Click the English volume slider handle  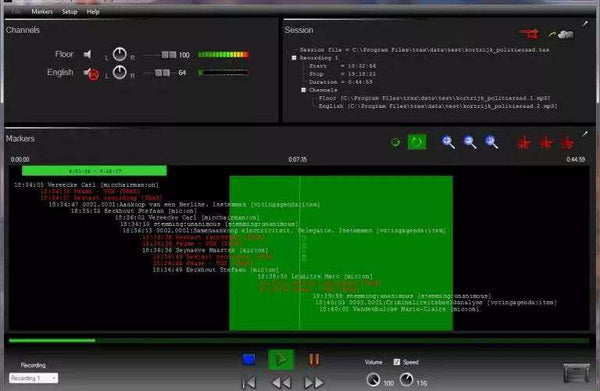[162, 73]
